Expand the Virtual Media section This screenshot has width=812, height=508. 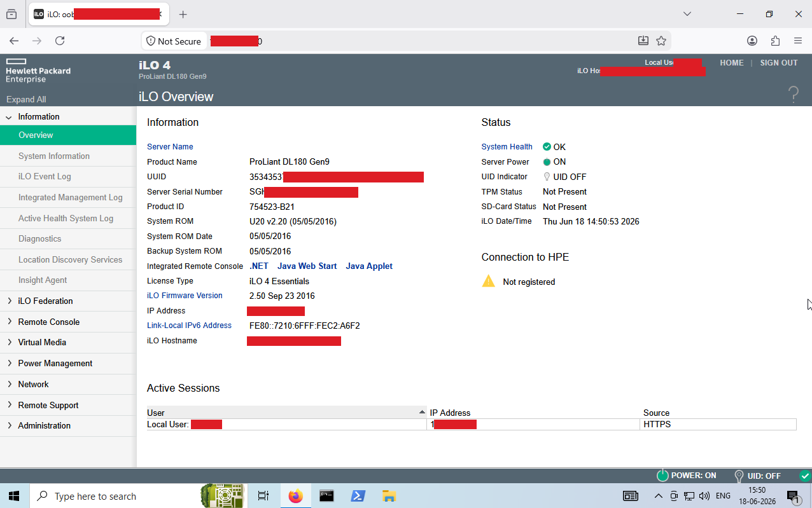[9, 342]
